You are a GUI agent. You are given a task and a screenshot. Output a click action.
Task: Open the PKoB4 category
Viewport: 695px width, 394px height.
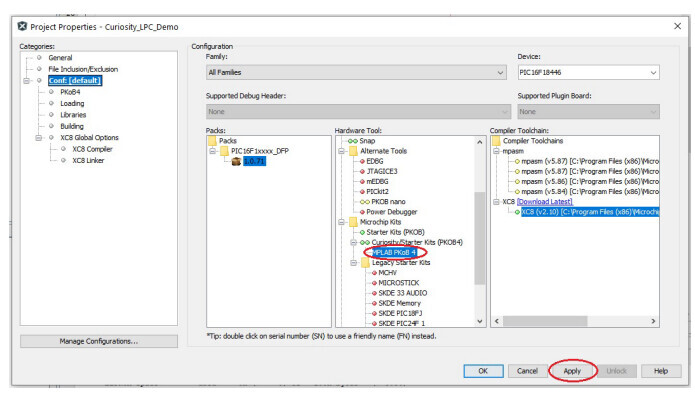coord(70,92)
